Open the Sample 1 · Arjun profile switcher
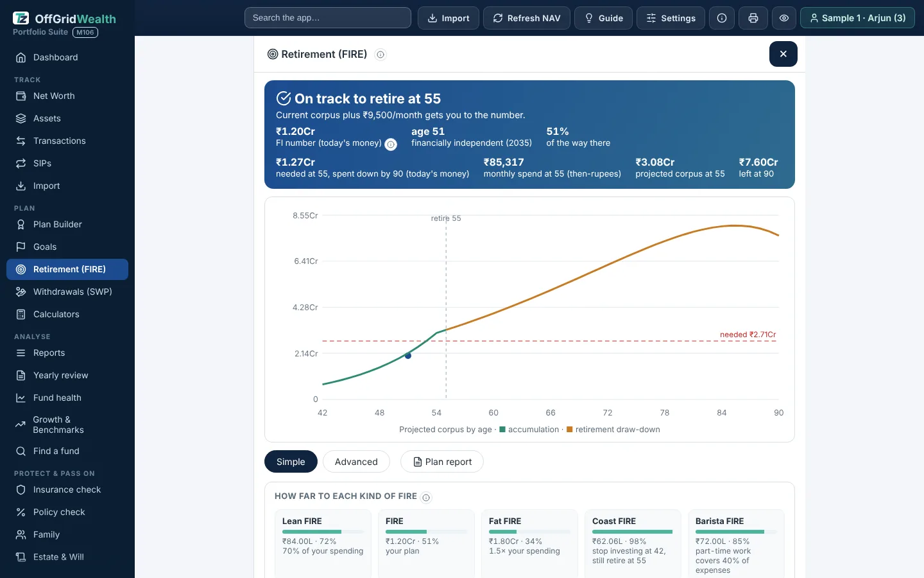The width and height of the screenshot is (924, 578). [857, 18]
